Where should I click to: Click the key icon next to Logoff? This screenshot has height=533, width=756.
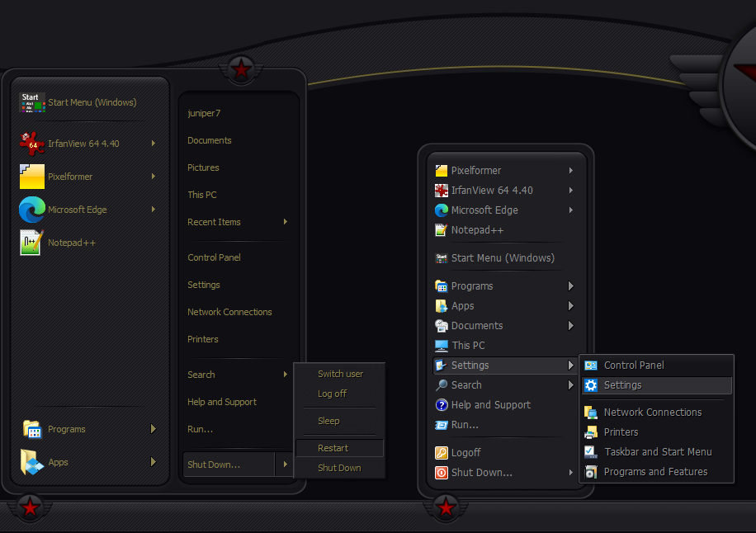pyautogui.click(x=442, y=453)
